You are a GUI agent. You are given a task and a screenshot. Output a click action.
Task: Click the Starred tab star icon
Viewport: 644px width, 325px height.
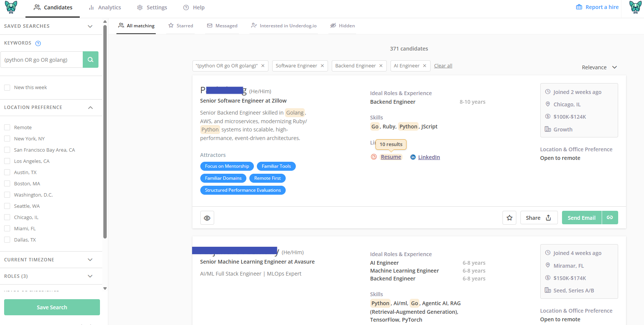point(171,25)
